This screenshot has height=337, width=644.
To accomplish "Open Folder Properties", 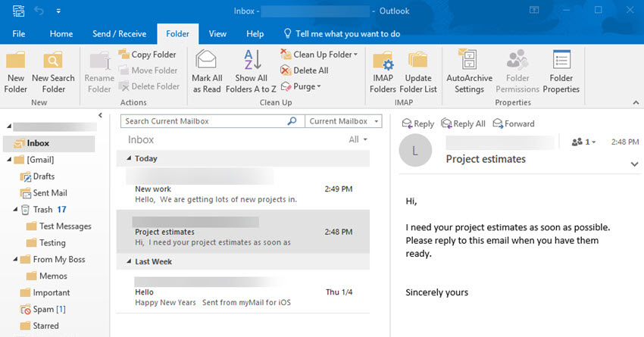I will pos(561,72).
